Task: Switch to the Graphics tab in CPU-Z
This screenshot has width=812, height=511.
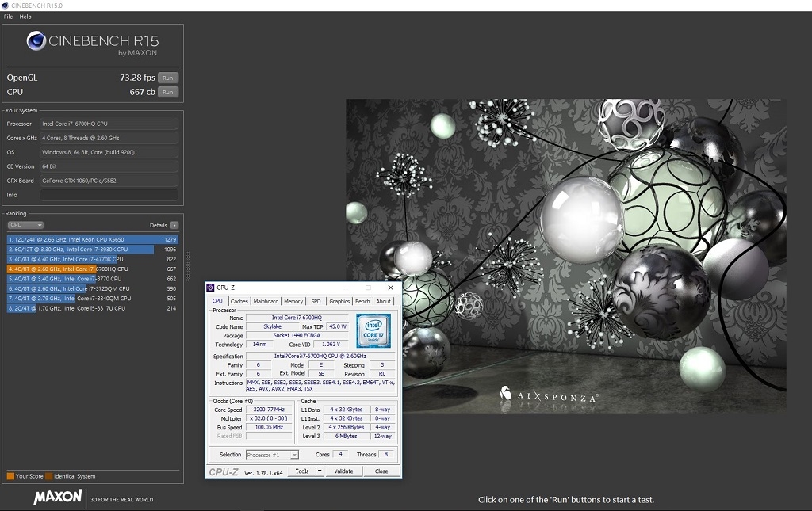Action: click(339, 301)
